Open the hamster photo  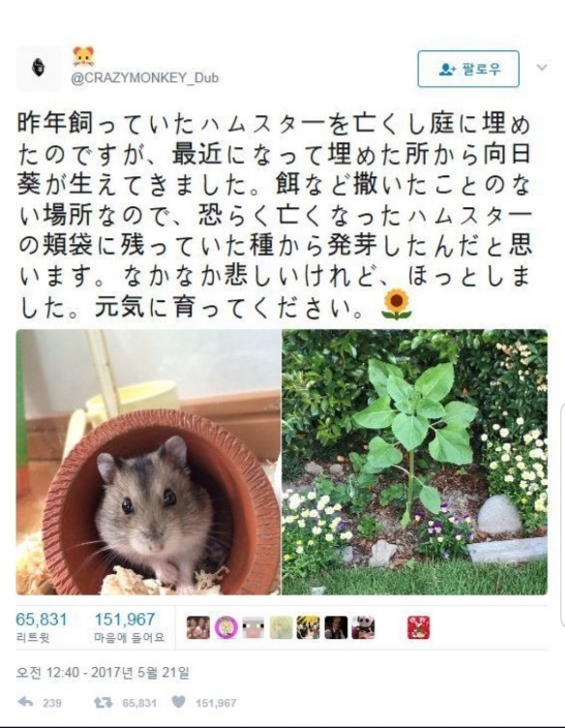point(148,463)
